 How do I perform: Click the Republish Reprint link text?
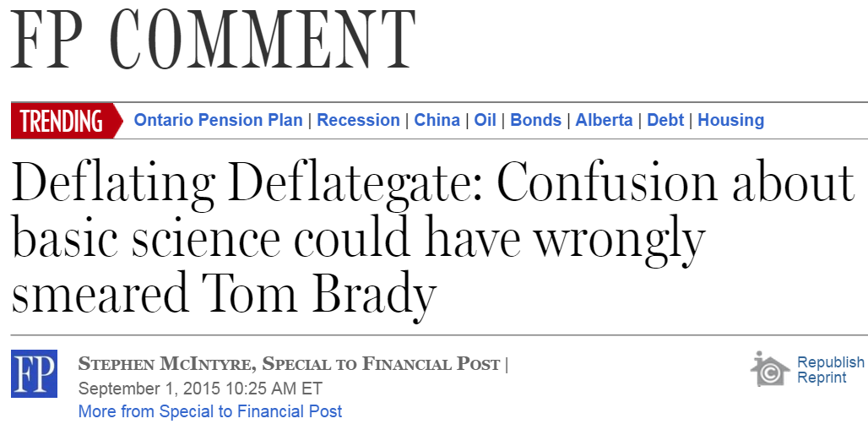pyautogui.click(x=830, y=370)
